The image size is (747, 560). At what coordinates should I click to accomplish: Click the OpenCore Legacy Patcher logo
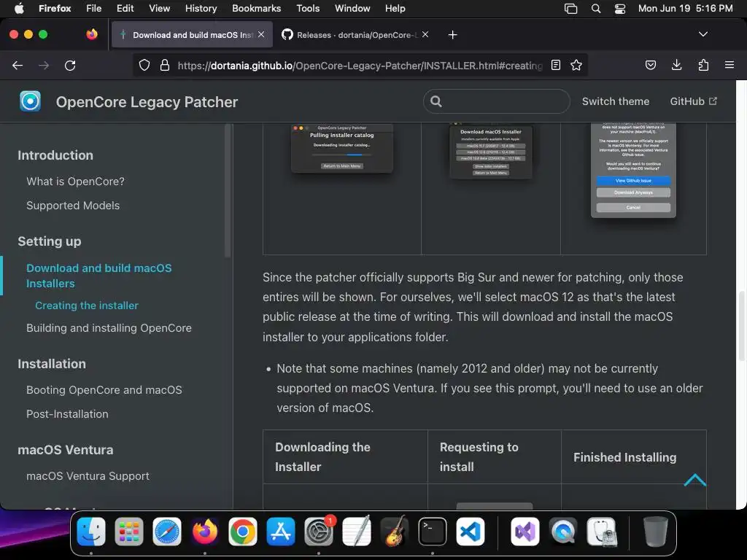pyautogui.click(x=30, y=101)
